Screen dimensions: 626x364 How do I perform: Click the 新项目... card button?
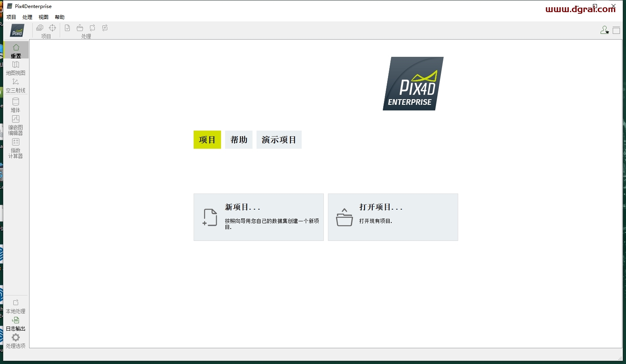click(259, 217)
